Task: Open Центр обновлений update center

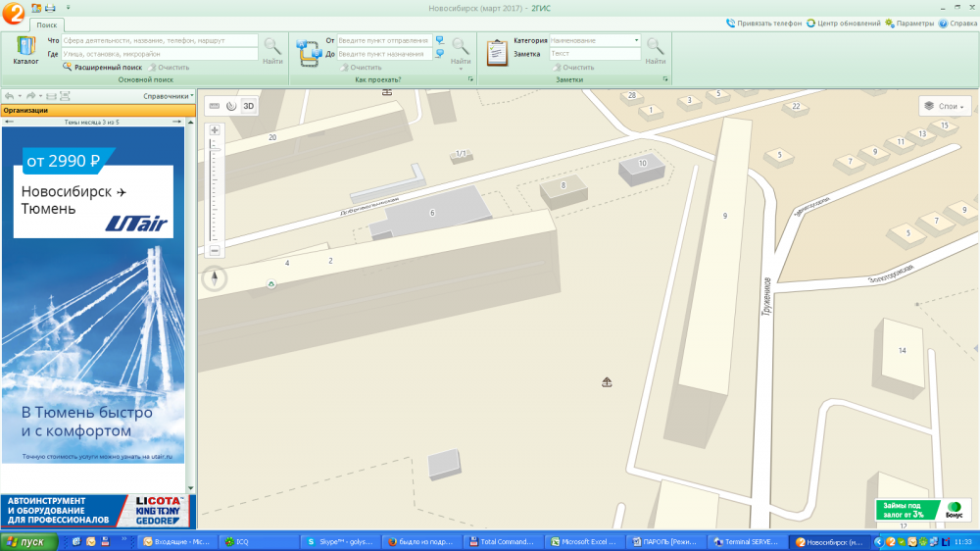Action: [843, 23]
